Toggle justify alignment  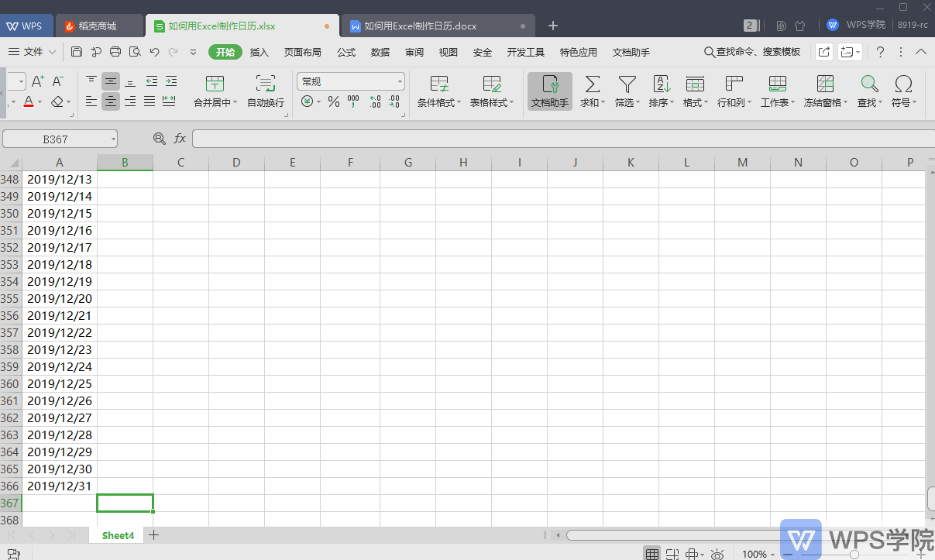pyautogui.click(x=150, y=101)
